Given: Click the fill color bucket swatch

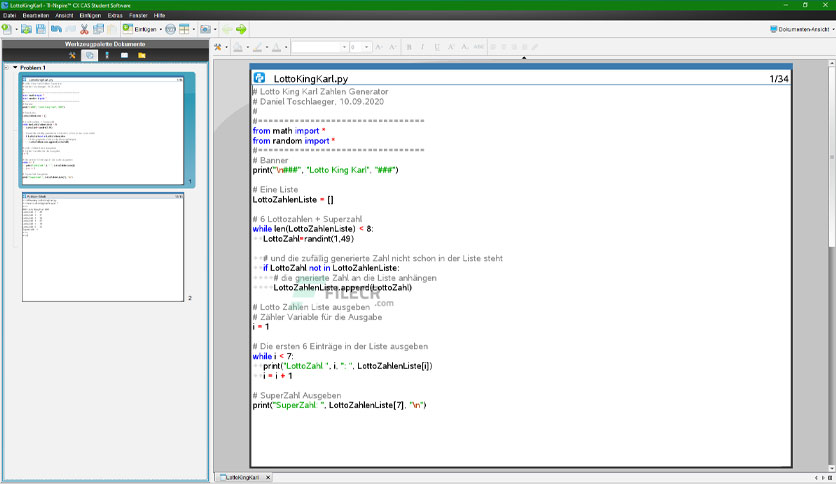Looking at the screenshot, I should (x=238, y=47).
